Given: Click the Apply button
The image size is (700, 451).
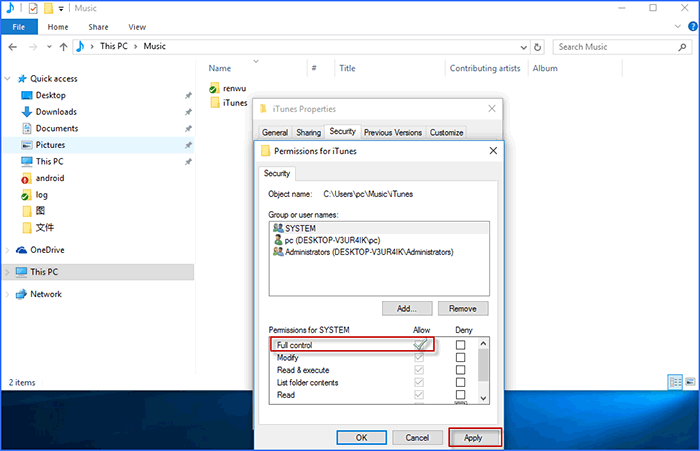Looking at the screenshot, I should click(x=474, y=438).
